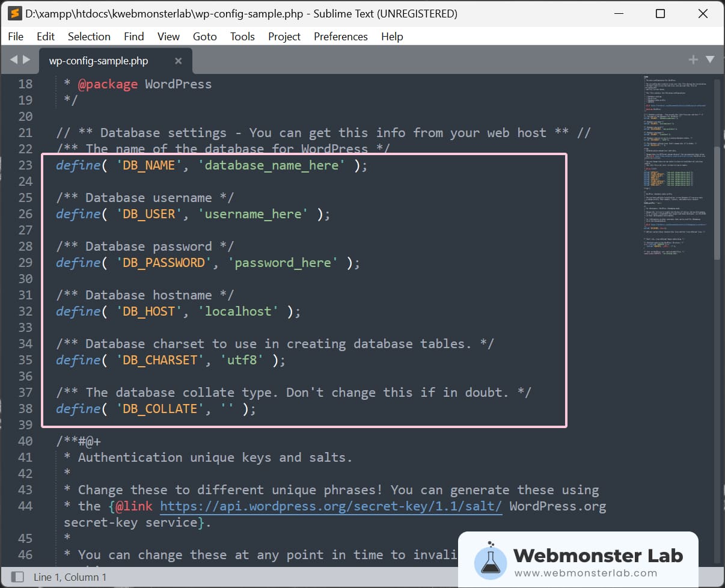Close the wp-config-sample.php tab
This screenshot has width=725, height=588.
tap(178, 61)
